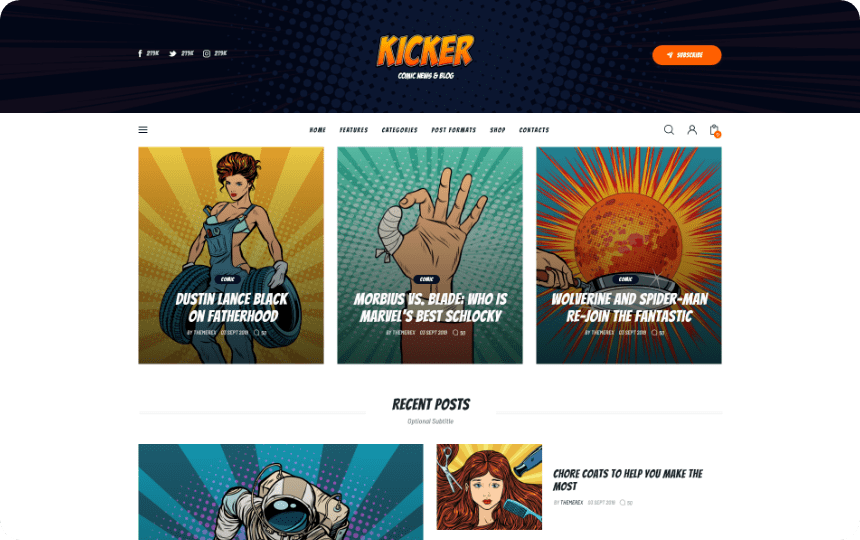Open Morbius vs. Blade post title

pyautogui.click(x=431, y=308)
